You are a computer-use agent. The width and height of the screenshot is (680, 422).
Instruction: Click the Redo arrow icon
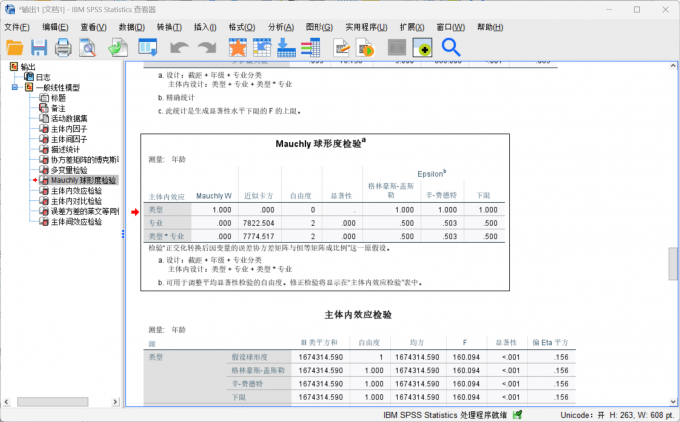tap(206, 47)
